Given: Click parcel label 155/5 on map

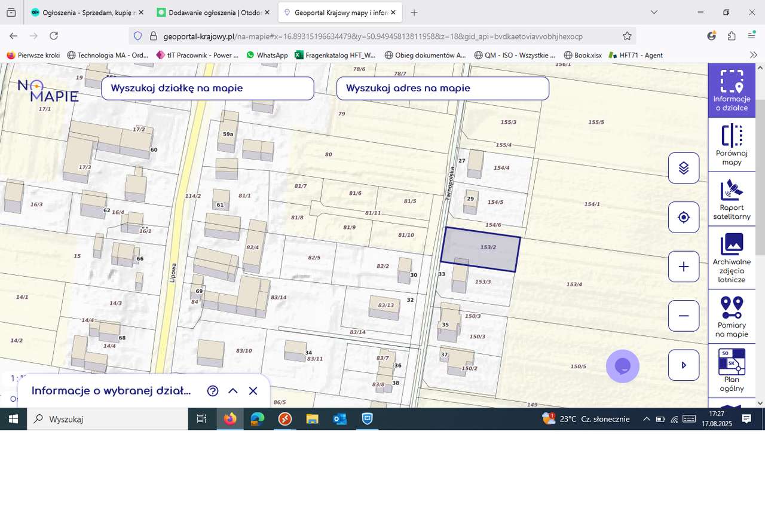Looking at the screenshot, I should 596,122.
